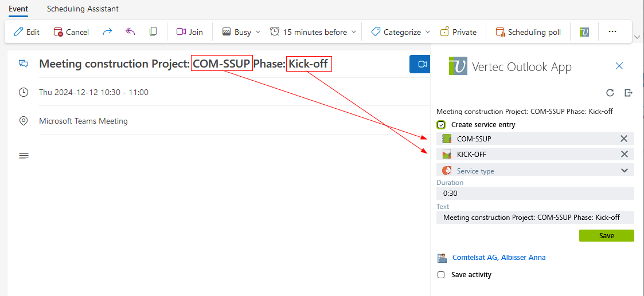Open the Busy status dropdown

coord(242,32)
